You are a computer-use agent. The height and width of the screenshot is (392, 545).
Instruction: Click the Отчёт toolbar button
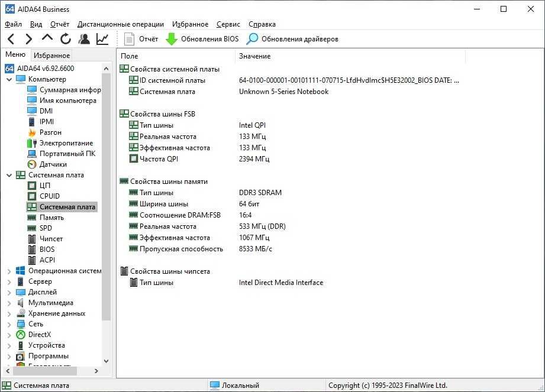[x=141, y=39]
